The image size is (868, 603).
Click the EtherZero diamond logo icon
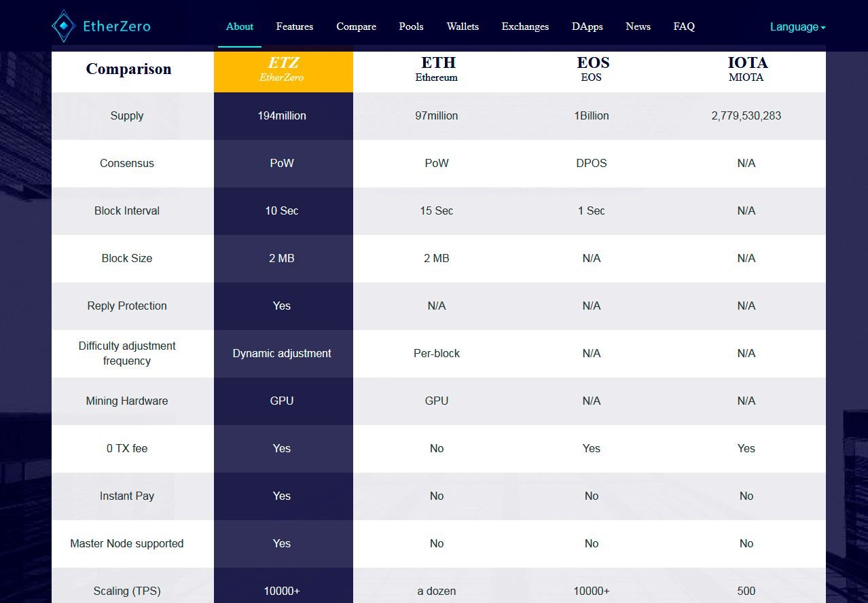tap(64, 26)
